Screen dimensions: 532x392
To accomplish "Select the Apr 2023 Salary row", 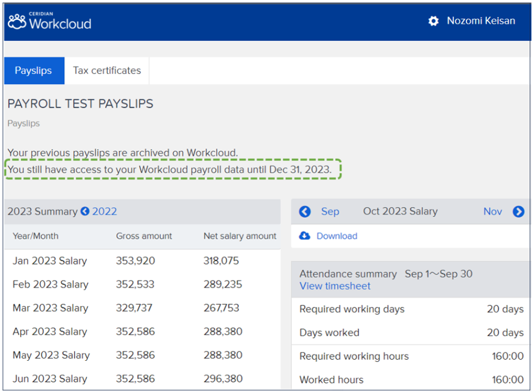I will (50, 331).
